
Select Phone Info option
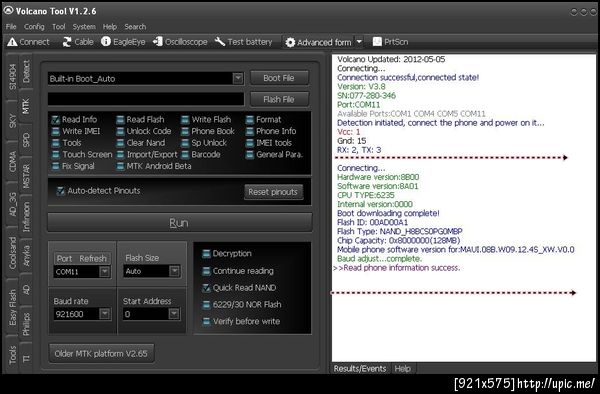(x=250, y=132)
